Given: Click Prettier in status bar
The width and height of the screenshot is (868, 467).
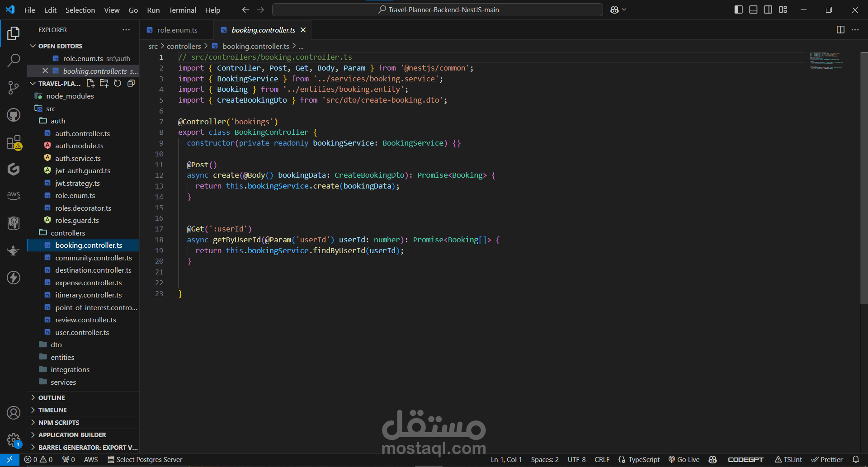Looking at the screenshot, I should coord(827,459).
